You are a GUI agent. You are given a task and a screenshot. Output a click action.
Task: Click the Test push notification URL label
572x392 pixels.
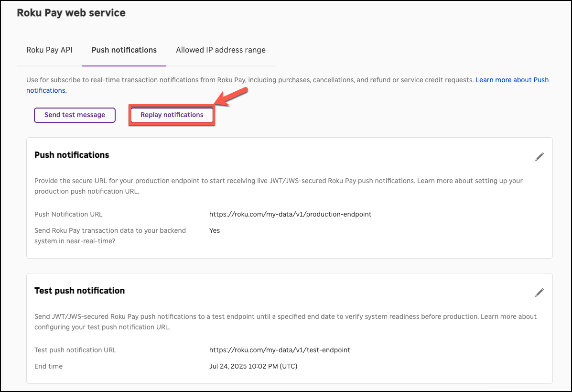[x=75, y=350]
